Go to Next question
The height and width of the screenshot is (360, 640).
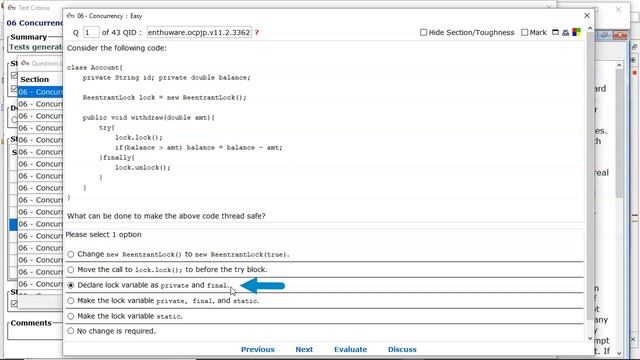click(304, 349)
